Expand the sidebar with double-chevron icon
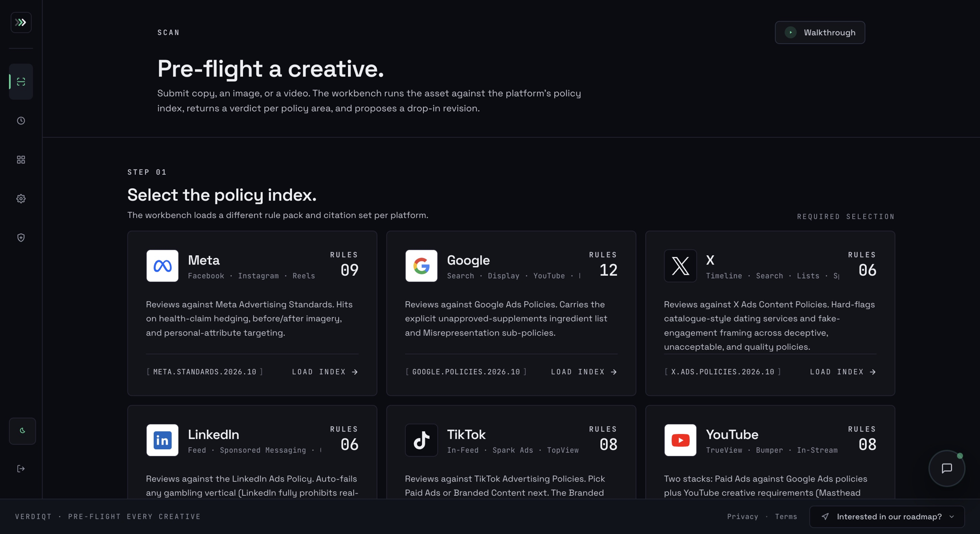980x534 pixels. tap(21, 22)
